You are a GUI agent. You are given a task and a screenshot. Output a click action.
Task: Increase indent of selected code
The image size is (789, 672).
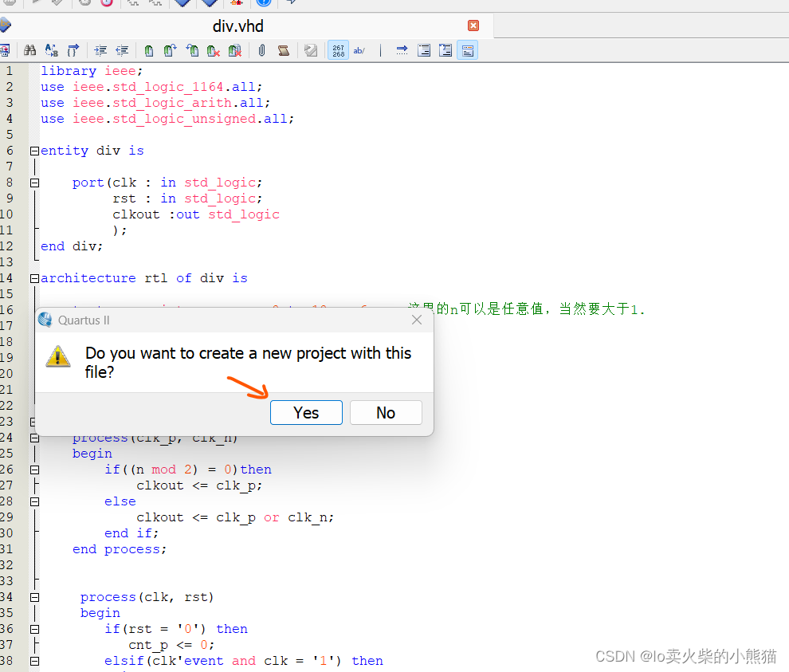click(100, 50)
